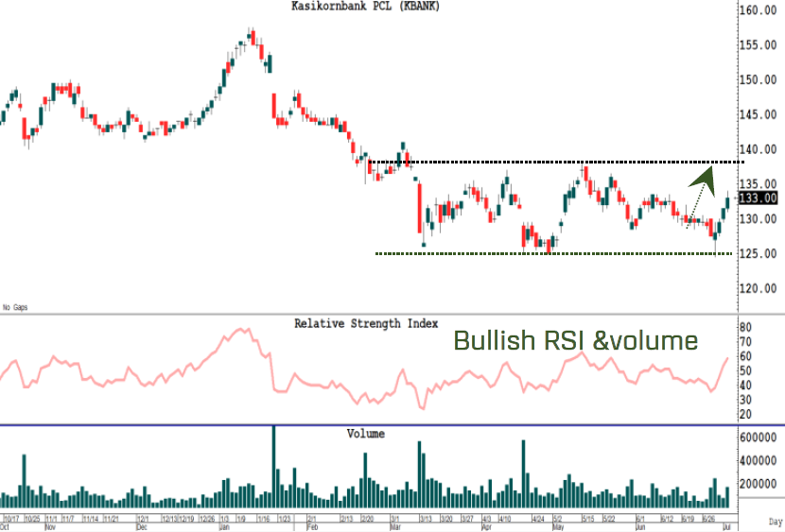785x532 pixels.
Task: Click the Apr month label
Action: coord(486,527)
